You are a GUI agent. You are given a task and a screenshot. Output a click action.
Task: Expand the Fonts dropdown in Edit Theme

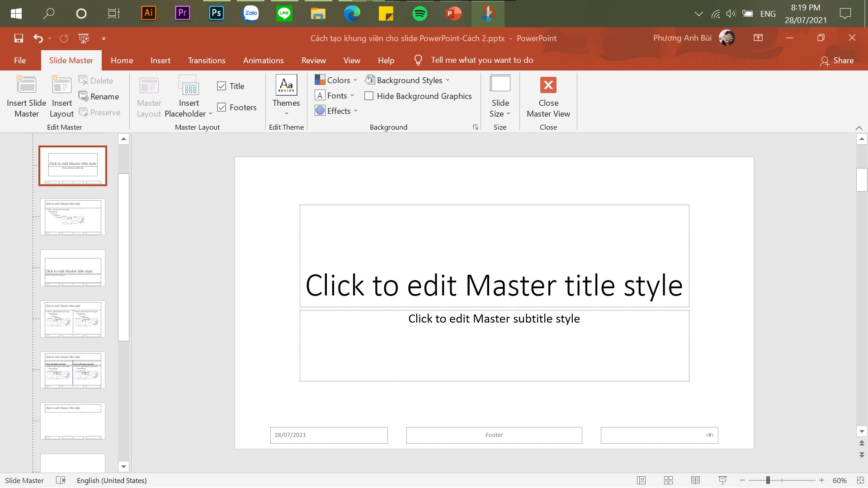(335, 95)
